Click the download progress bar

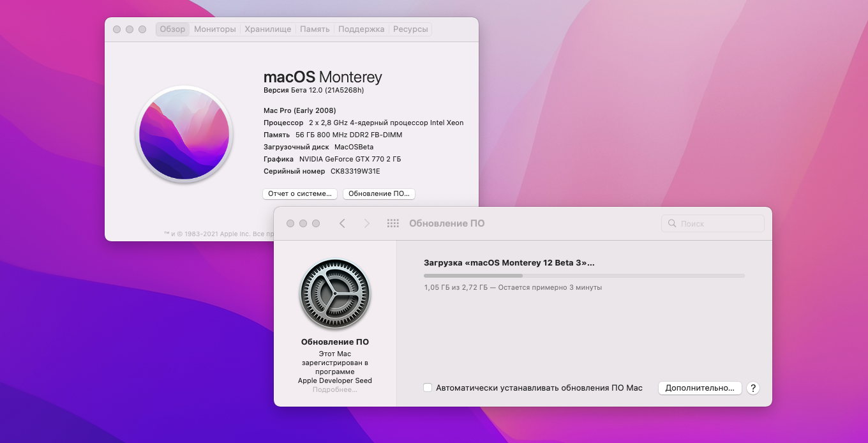click(x=584, y=276)
